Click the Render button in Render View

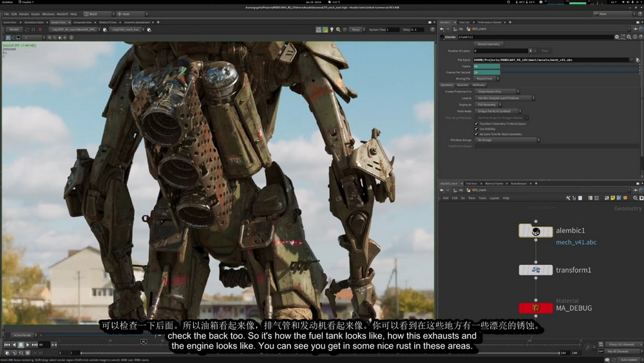14,30
